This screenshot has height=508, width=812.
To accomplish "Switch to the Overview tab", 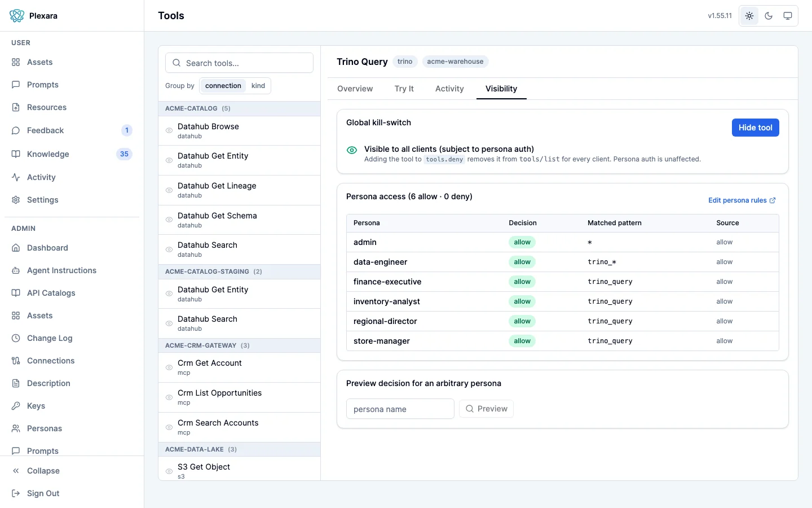I will [x=355, y=89].
